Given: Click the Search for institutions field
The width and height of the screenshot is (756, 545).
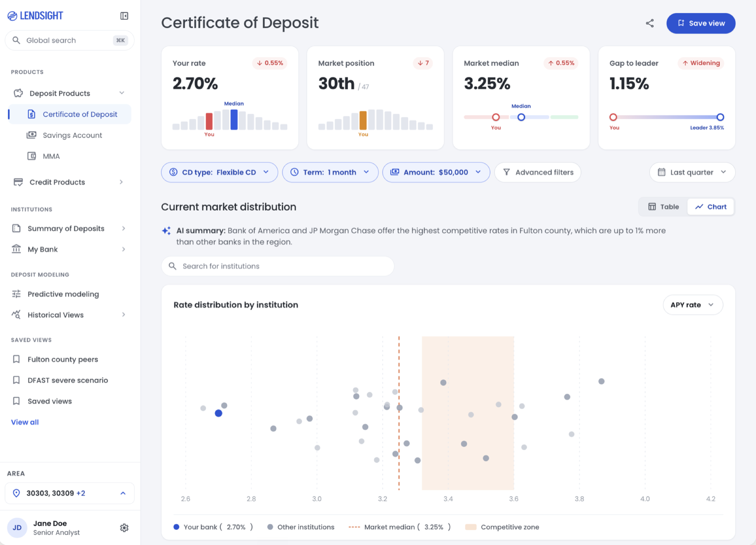Looking at the screenshot, I should (x=278, y=266).
